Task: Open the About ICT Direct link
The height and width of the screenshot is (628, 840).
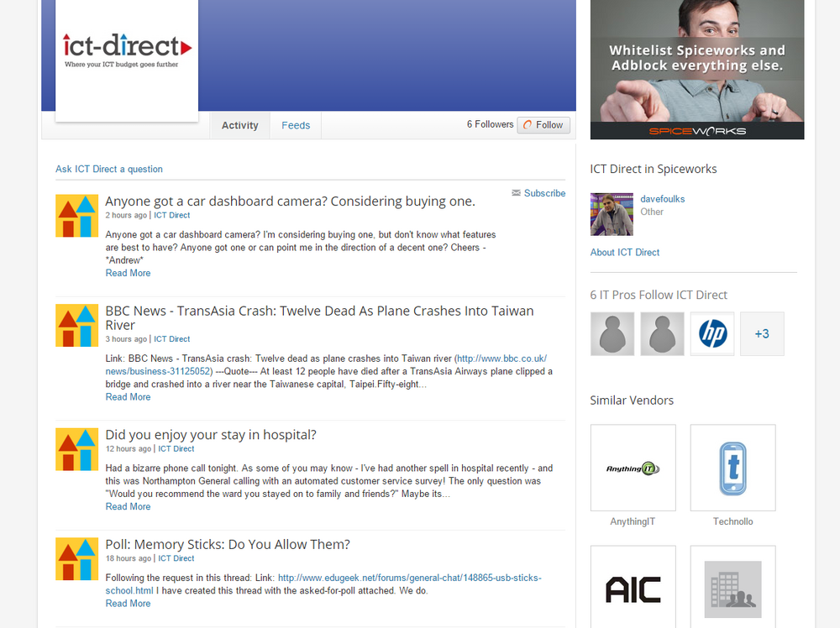Action: tap(625, 253)
